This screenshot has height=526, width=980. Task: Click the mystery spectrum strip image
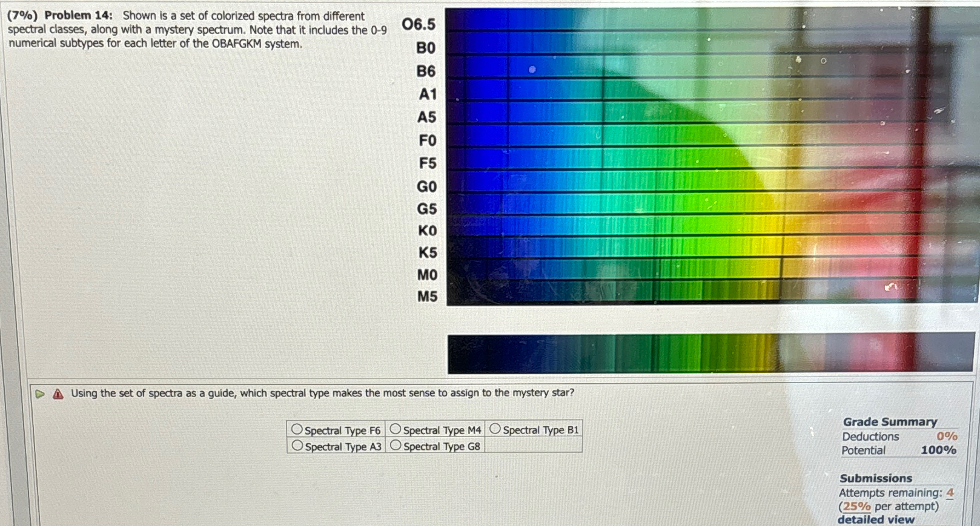(710, 353)
